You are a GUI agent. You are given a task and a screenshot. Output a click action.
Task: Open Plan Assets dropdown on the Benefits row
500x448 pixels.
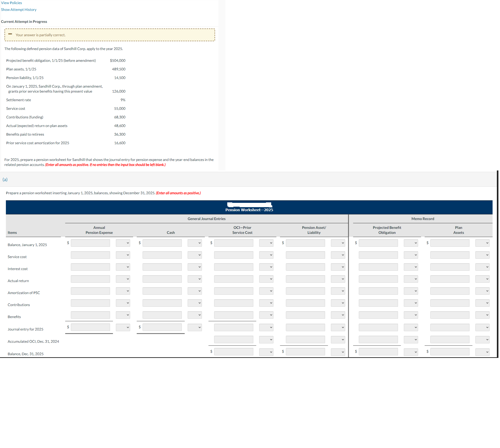tap(482, 315)
